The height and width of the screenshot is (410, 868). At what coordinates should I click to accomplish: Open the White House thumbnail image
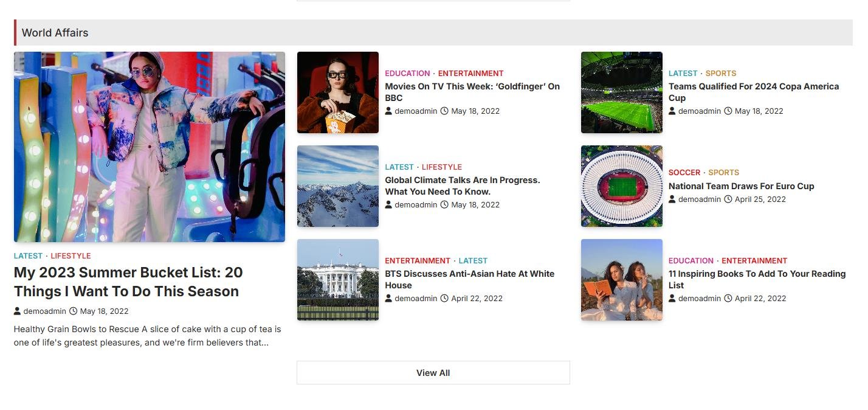[338, 280]
